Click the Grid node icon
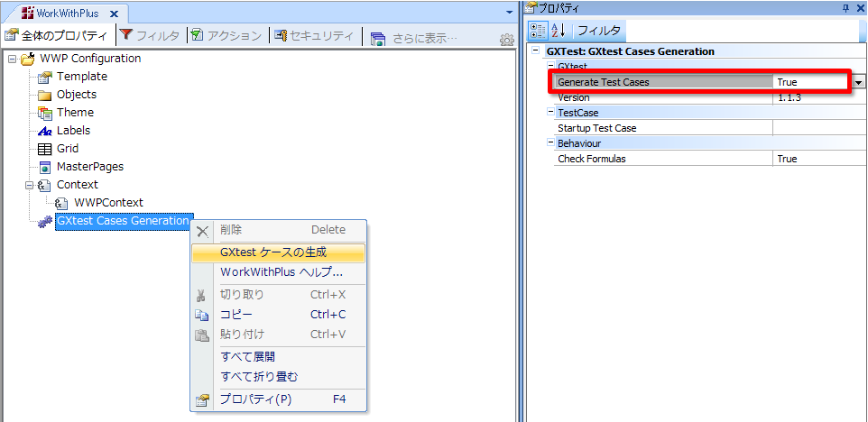The height and width of the screenshot is (422, 868). click(45, 149)
